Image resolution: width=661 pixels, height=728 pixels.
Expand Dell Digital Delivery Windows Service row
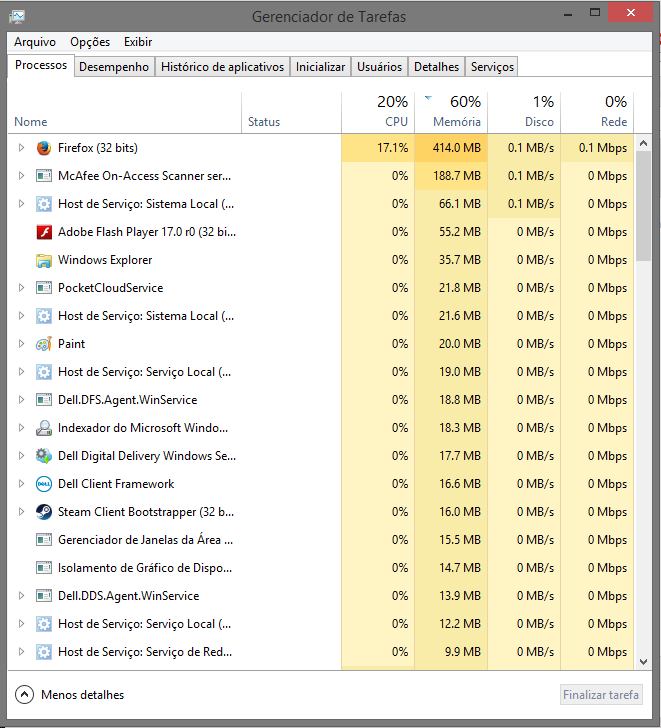point(21,455)
